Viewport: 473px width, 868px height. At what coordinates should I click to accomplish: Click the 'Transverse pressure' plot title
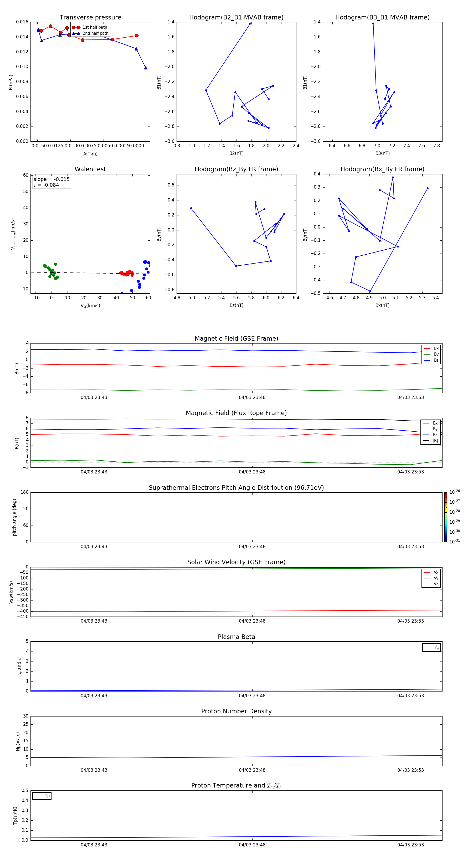pyautogui.click(x=90, y=18)
